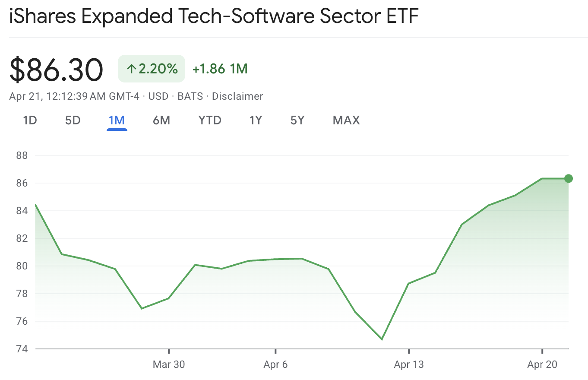Click the green endpoint dot on the chart
The image size is (588, 380).
click(x=568, y=178)
